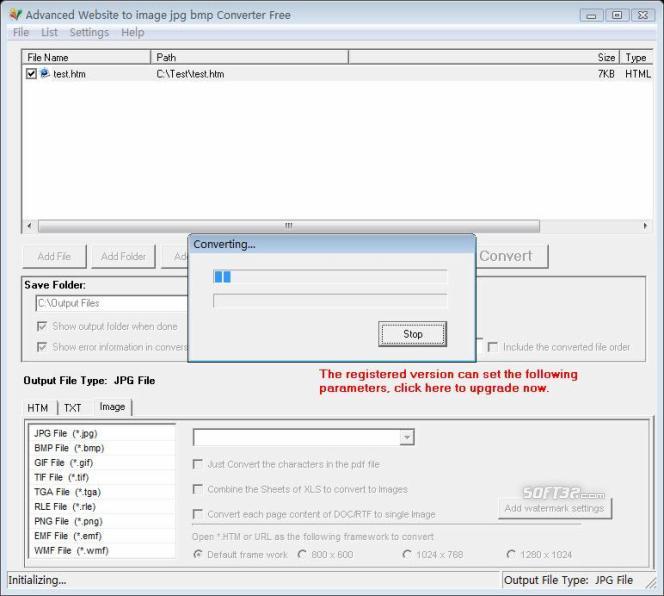This screenshot has width=664, height=596.
Task: Click the Add Folder button
Action: tap(123, 256)
